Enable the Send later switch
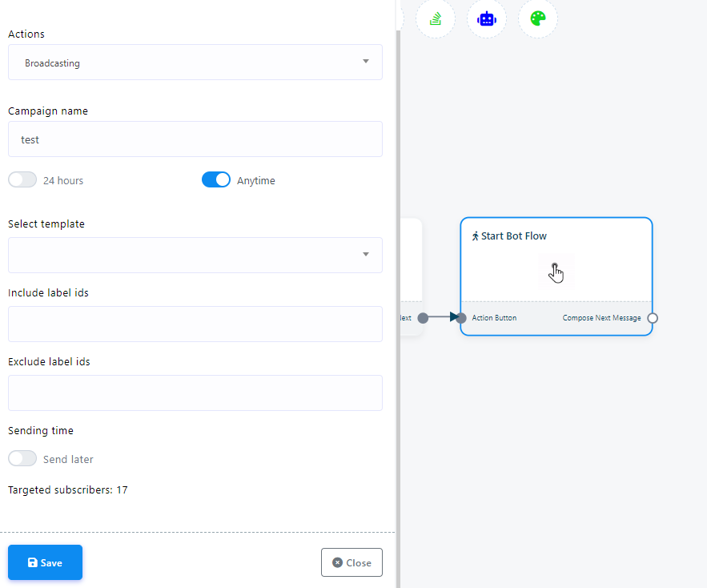Screen dimensions: 707x588 22,459
